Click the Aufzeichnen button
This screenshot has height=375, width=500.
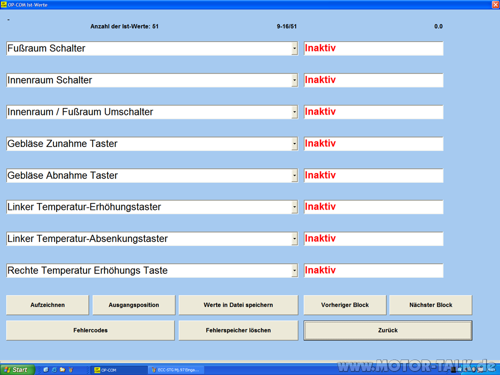click(x=47, y=305)
